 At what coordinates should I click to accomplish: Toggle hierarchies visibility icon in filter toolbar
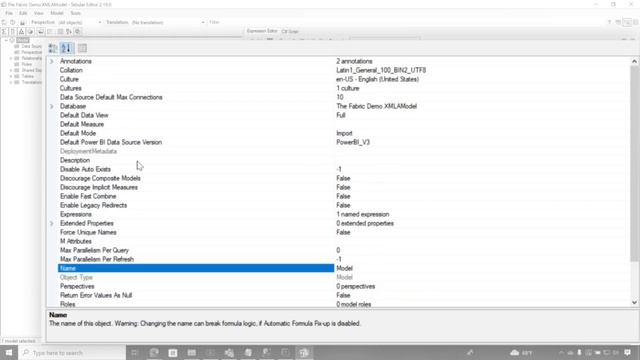click(22, 31)
